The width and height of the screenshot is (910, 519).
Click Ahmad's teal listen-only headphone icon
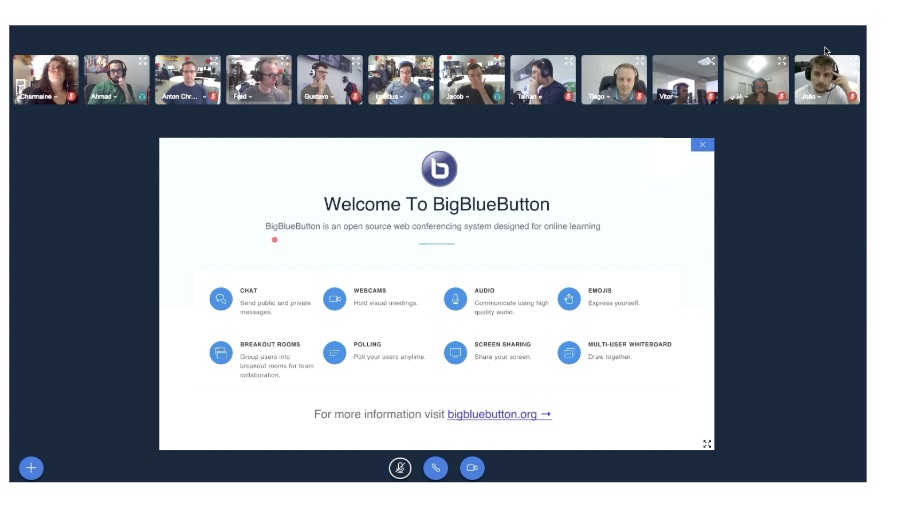[x=142, y=96]
